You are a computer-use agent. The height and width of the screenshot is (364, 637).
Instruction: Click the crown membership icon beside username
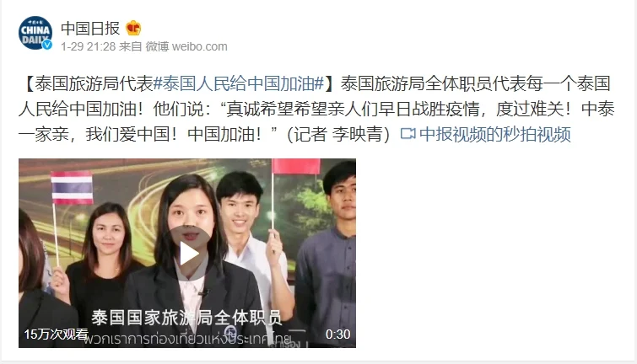132,28
